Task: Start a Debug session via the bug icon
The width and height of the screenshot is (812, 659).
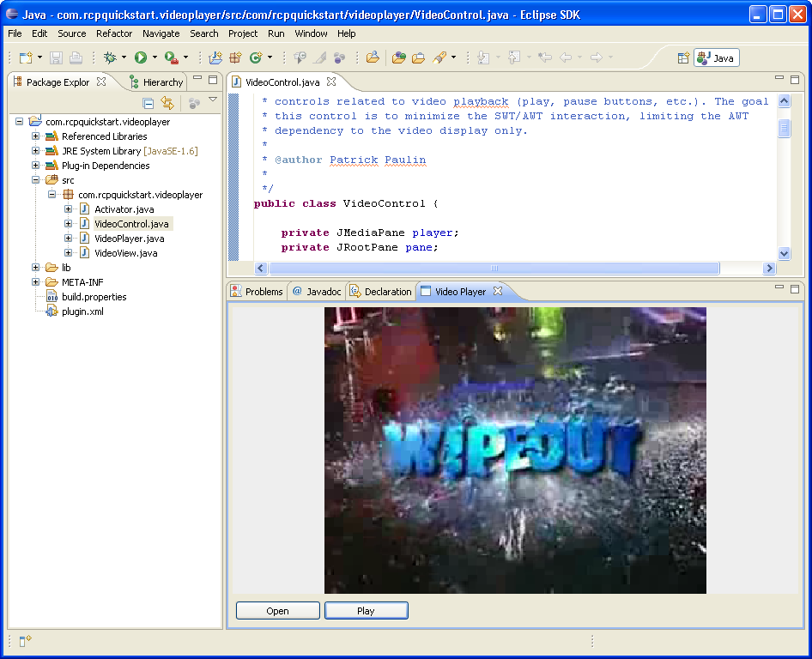Action: click(x=109, y=58)
